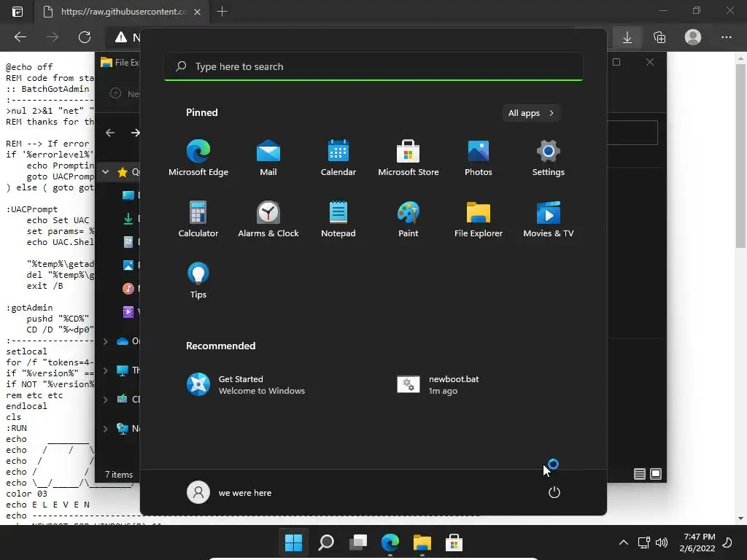Open the Settings pinned tile
This screenshot has width=747, height=560.
549,158
